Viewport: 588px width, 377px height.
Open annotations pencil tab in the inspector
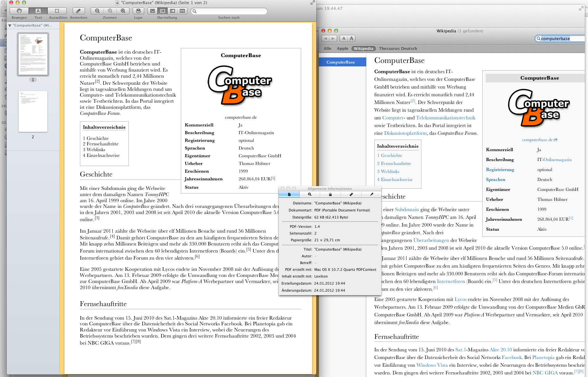(x=371, y=194)
